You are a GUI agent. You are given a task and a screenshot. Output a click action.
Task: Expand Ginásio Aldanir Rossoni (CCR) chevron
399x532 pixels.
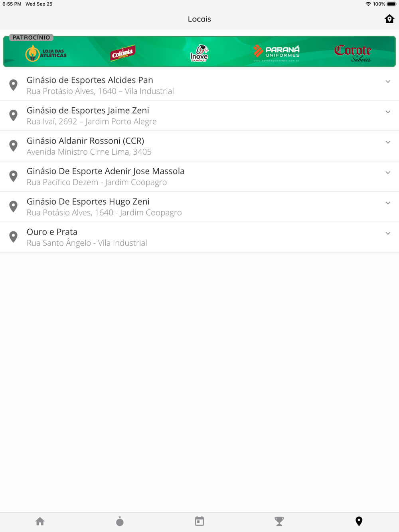388,142
